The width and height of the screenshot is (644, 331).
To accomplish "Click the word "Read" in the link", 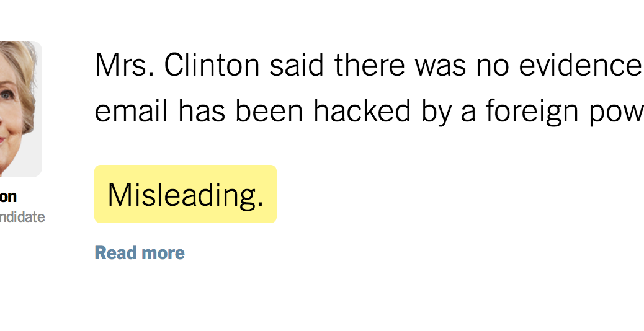I will click(115, 253).
